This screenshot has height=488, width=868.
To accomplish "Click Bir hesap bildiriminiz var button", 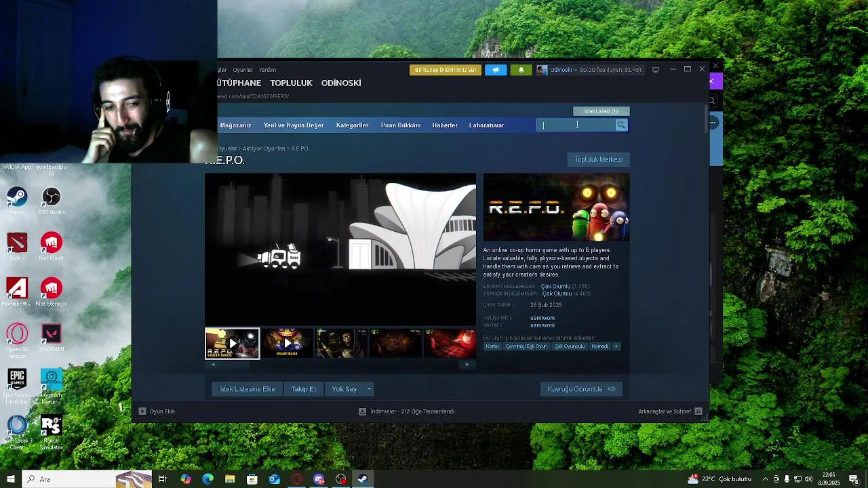I will (446, 70).
